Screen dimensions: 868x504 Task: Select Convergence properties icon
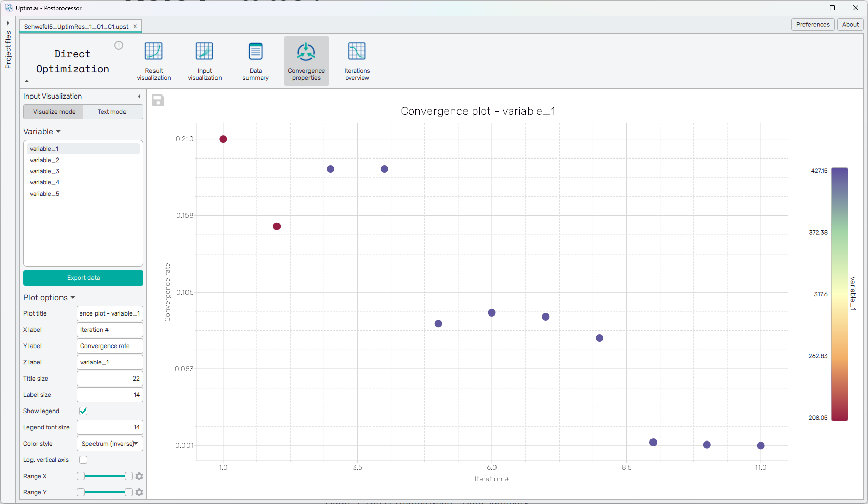(306, 61)
